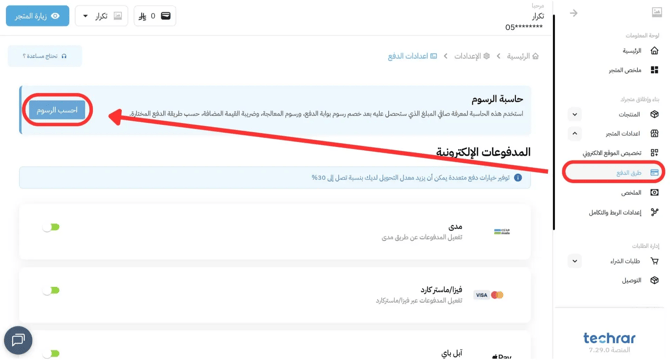Collapse the store settings chevron
Image resolution: width=670 pixels, height=360 pixels.
[x=575, y=134]
